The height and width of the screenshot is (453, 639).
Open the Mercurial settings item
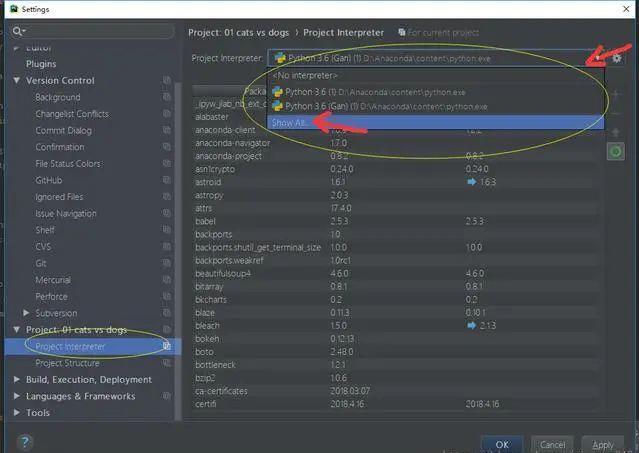(53, 280)
